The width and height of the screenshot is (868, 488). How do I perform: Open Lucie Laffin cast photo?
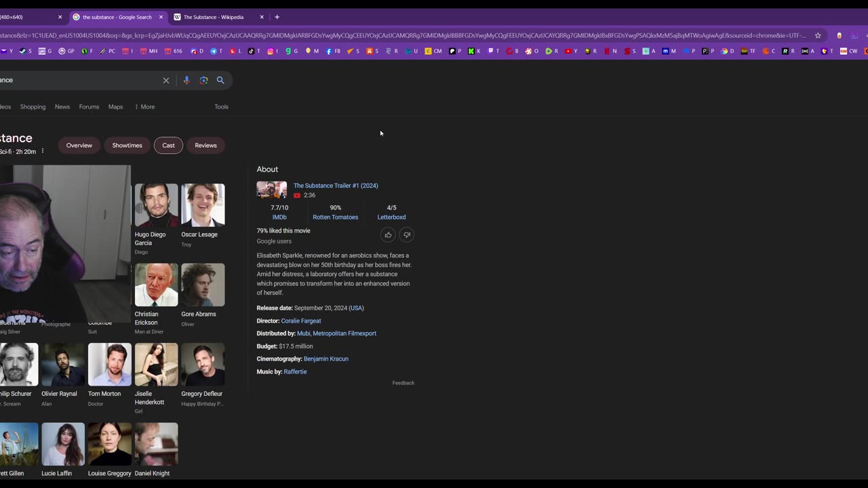(x=63, y=444)
